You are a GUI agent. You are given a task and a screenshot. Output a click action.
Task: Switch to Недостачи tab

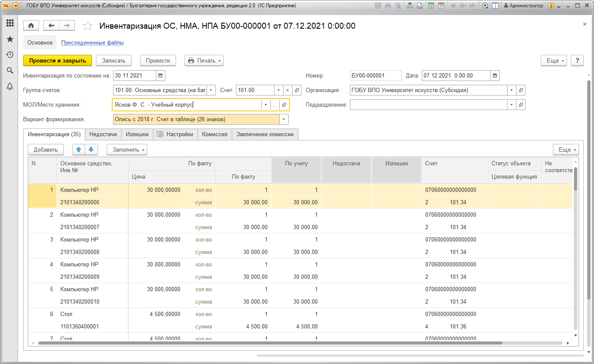103,134
